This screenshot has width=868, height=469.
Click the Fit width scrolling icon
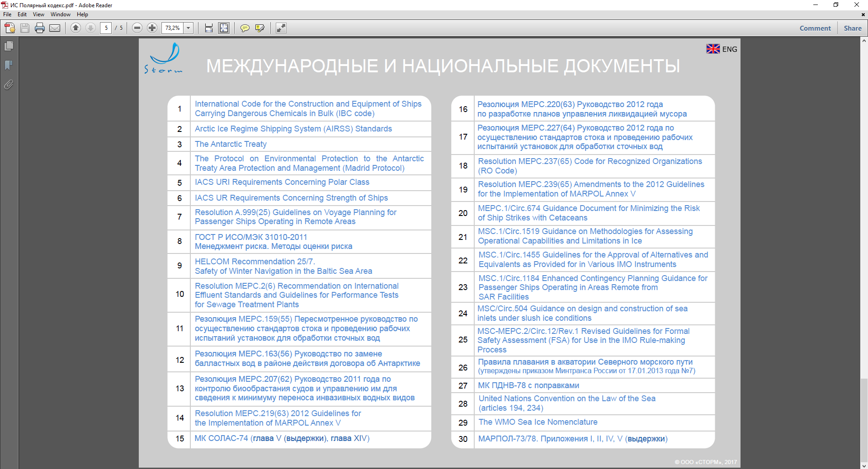[x=209, y=28]
